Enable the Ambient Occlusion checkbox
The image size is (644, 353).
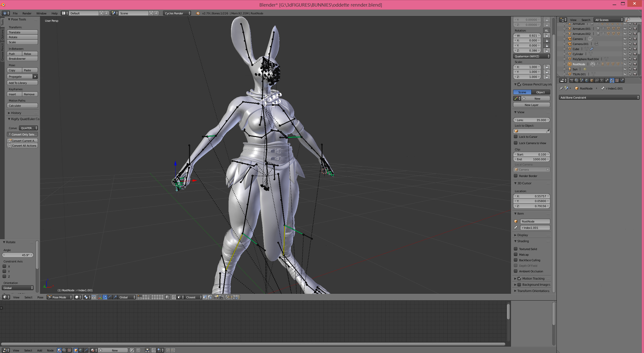click(516, 271)
